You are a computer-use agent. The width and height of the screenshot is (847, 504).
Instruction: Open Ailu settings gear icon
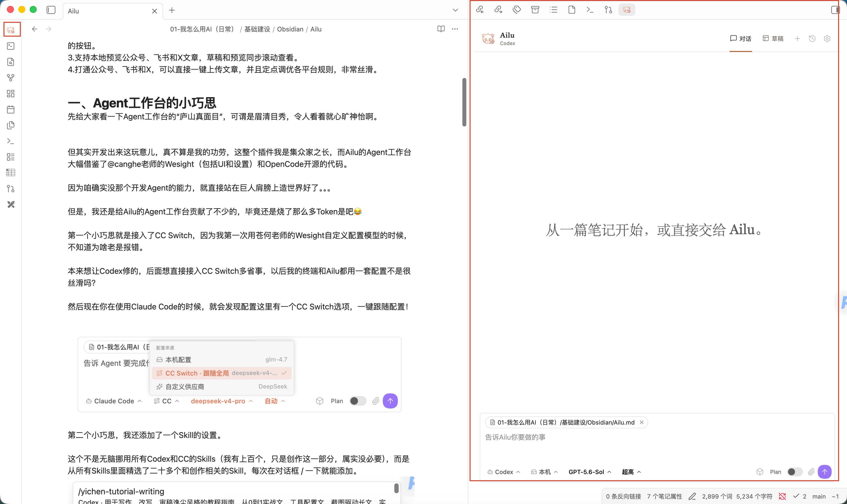[x=827, y=39]
